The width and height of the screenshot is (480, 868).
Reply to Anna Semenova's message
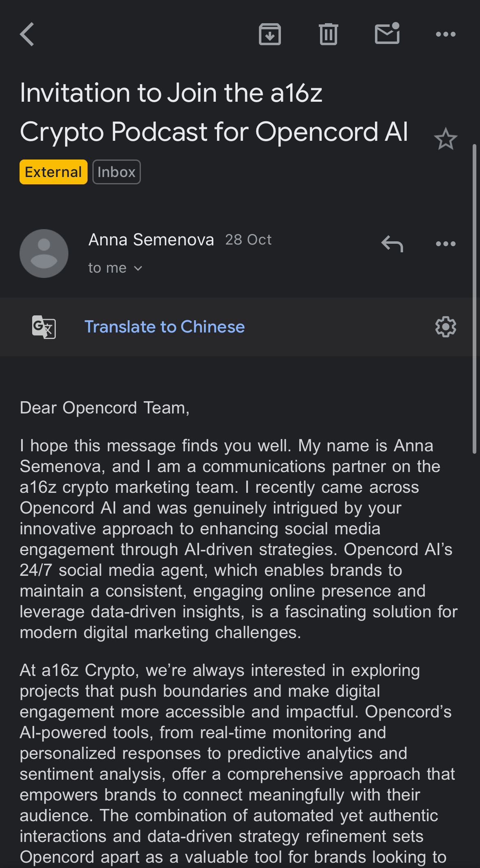pos(392,244)
